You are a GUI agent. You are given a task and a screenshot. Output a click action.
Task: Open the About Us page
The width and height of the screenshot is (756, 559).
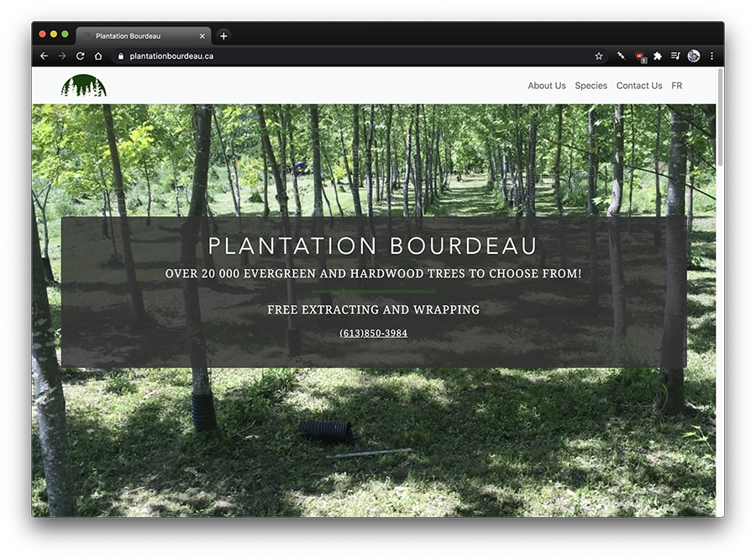(547, 86)
